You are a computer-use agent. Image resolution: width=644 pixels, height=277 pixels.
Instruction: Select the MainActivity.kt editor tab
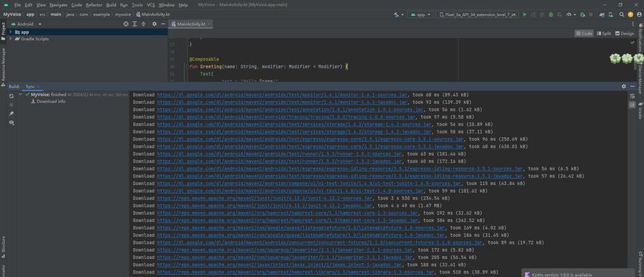(x=190, y=24)
